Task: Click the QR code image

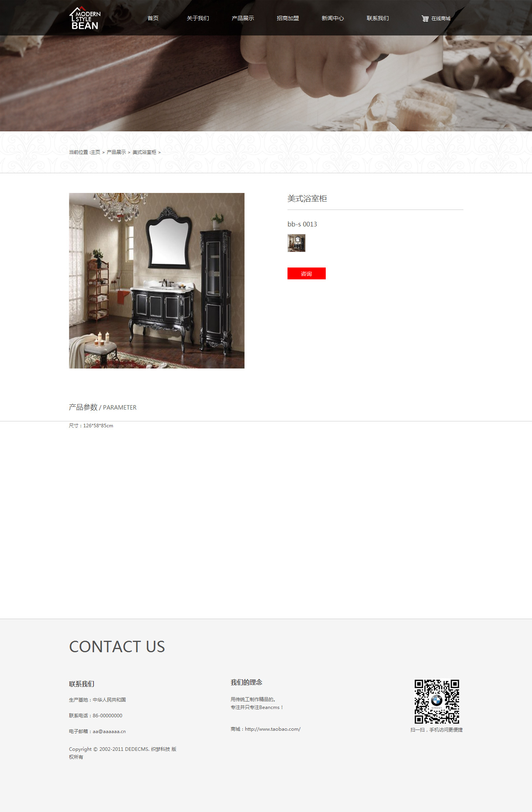Action: 437,701
